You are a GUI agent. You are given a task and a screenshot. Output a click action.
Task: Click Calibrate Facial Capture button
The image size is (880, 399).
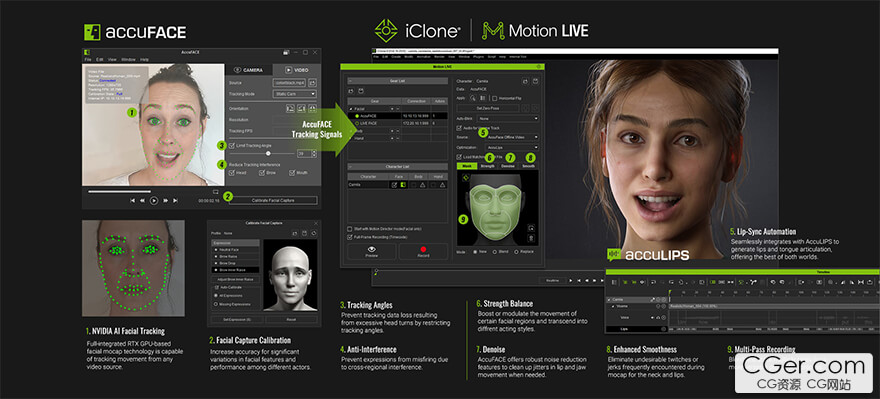point(273,200)
